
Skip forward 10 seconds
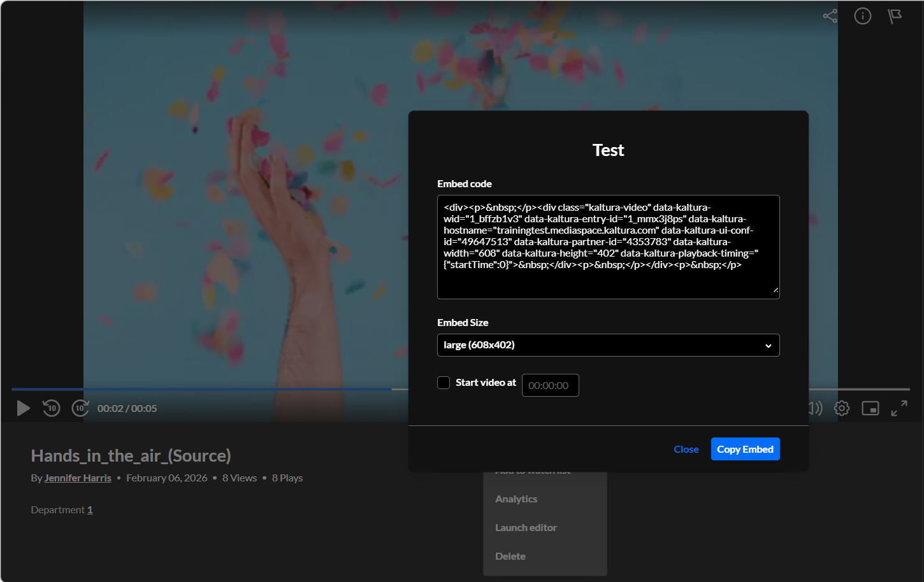coord(80,408)
